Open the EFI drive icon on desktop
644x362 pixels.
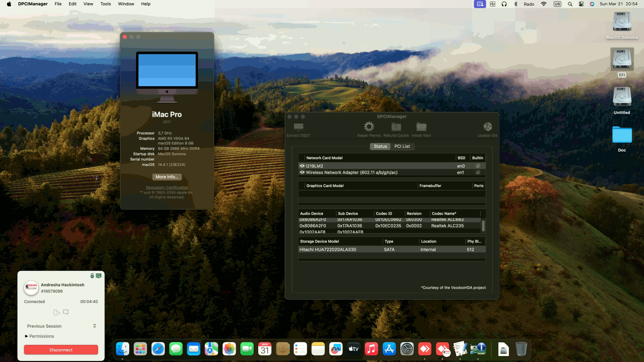(622, 59)
